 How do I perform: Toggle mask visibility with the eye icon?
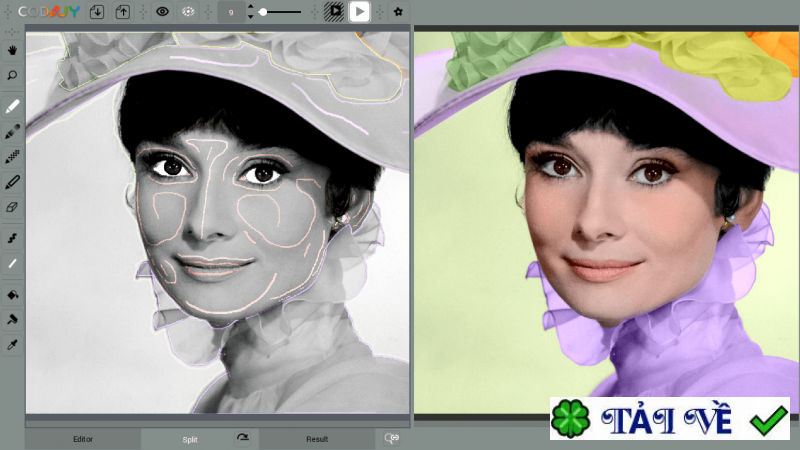click(x=162, y=12)
